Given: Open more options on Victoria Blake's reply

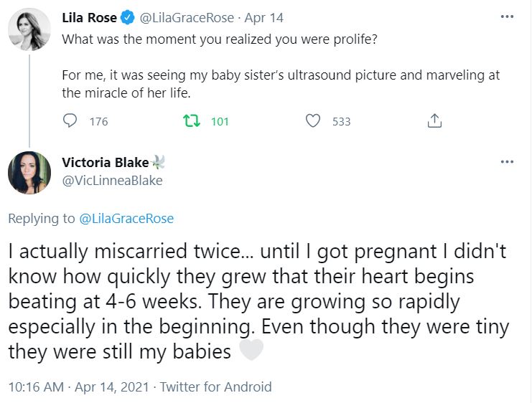Looking at the screenshot, I should (507, 161).
